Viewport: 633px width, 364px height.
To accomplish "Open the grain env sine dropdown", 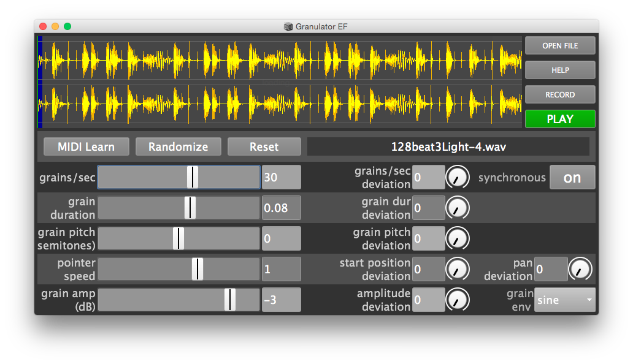I will [x=565, y=300].
